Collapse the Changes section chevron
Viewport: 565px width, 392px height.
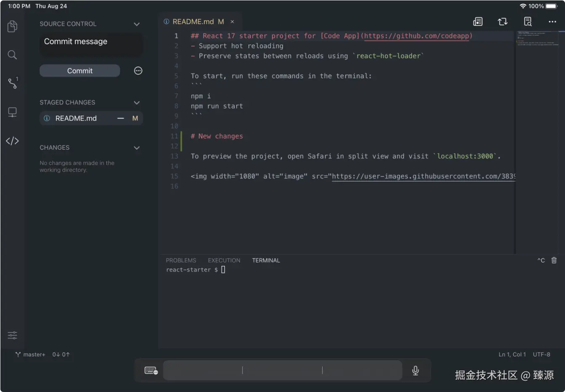[x=137, y=148]
